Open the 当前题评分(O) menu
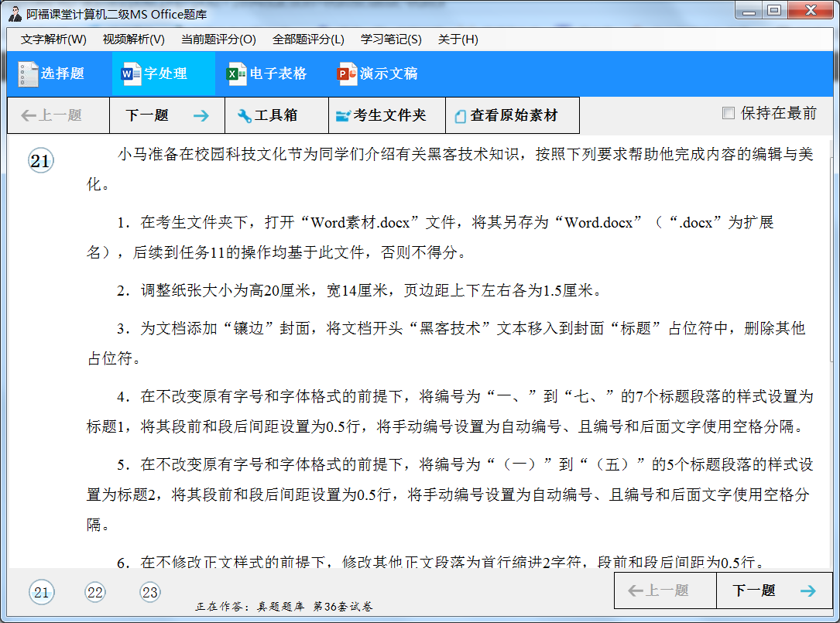 coord(218,39)
